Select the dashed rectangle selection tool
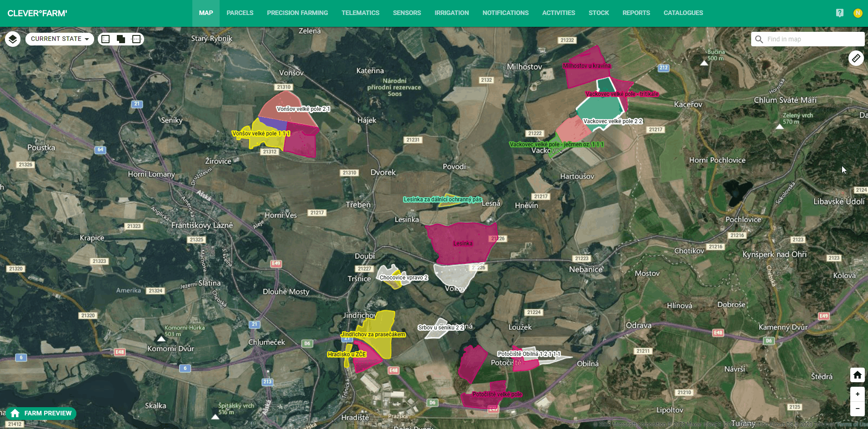Viewport: 868px width, 429px height. coord(136,39)
